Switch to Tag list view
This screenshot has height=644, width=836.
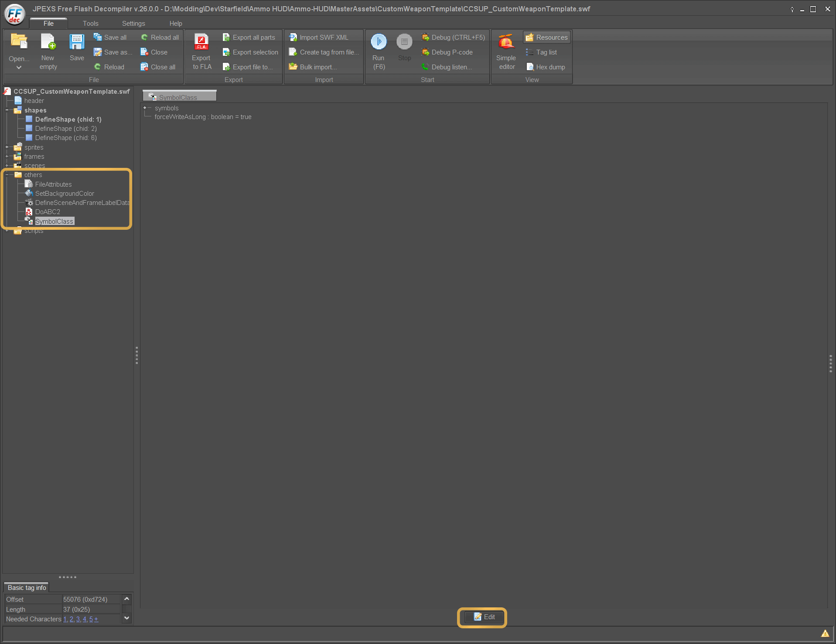pos(542,52)
